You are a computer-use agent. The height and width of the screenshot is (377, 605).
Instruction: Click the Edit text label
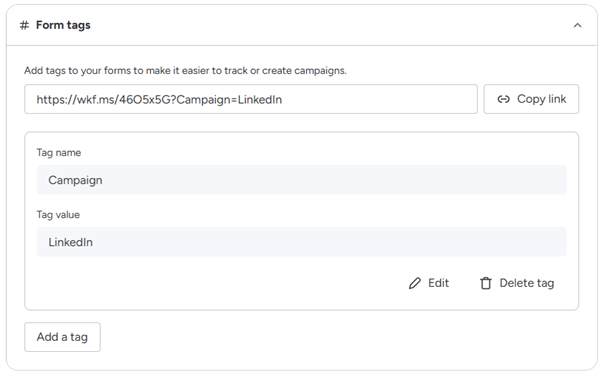pyautogui.click(x=438, y=283)
